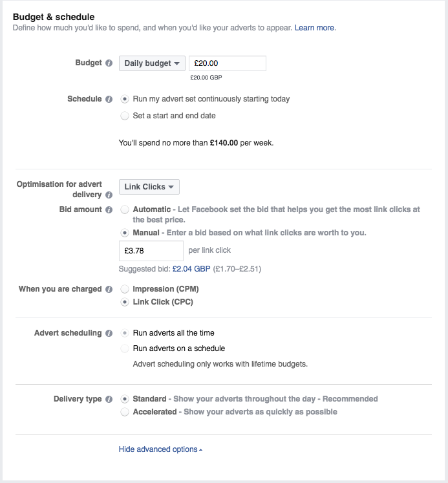This screenshot has height=483, width=448.
Task: Select Impression (CPM) charging option
Action: tap(125, 289)
